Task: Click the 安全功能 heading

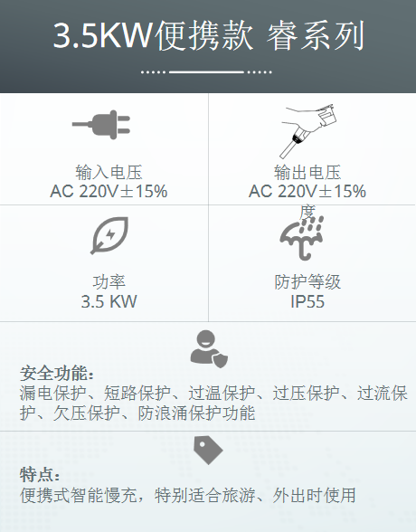Action: [56, 374]
